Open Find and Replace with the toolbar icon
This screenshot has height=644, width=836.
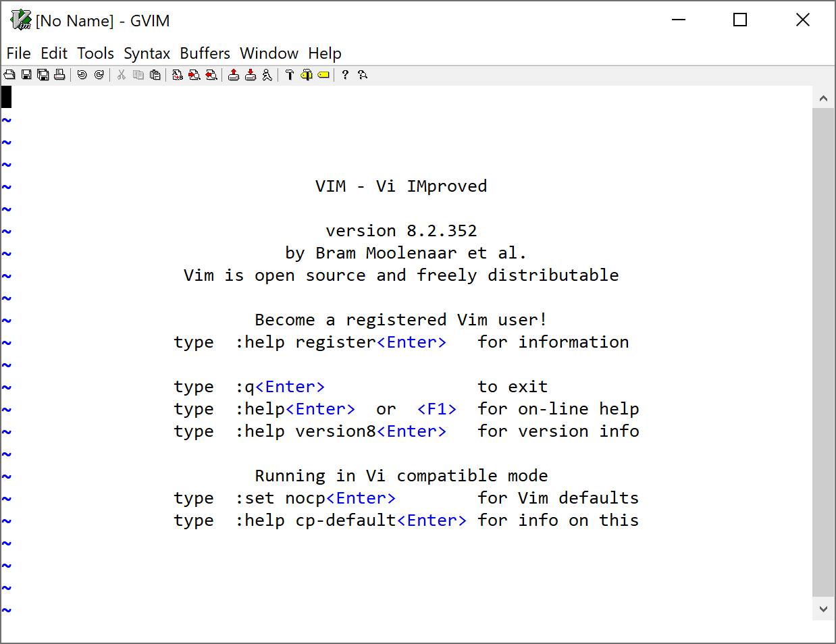pos(177,74)
